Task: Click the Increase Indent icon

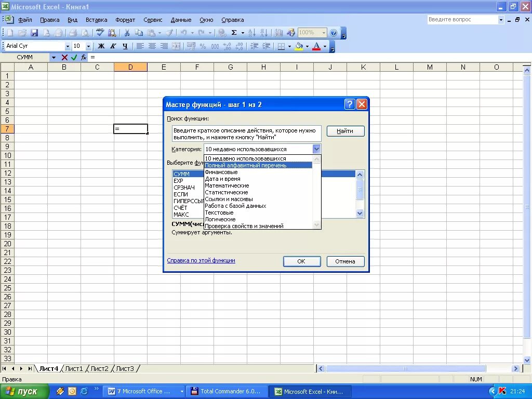Action: click(267, 46)
